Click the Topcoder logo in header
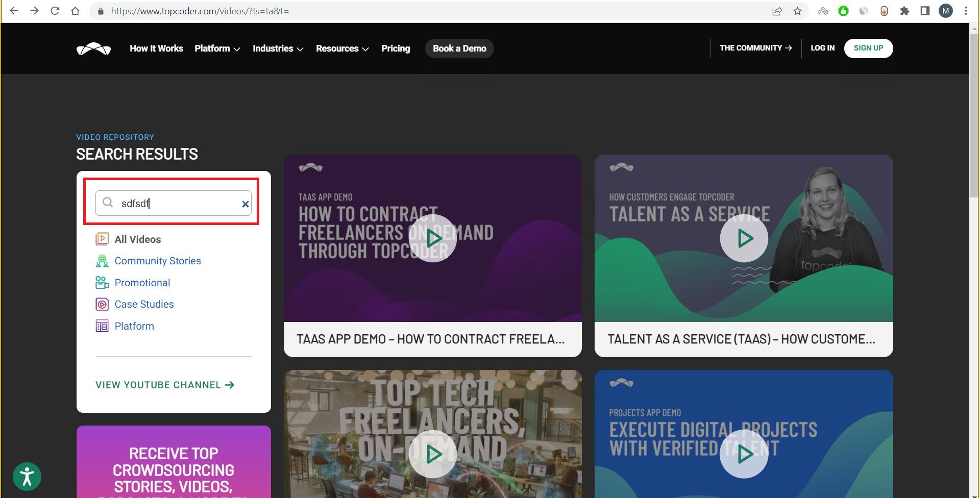This screenshot has height=498, width=980. (x=93, y=48)
